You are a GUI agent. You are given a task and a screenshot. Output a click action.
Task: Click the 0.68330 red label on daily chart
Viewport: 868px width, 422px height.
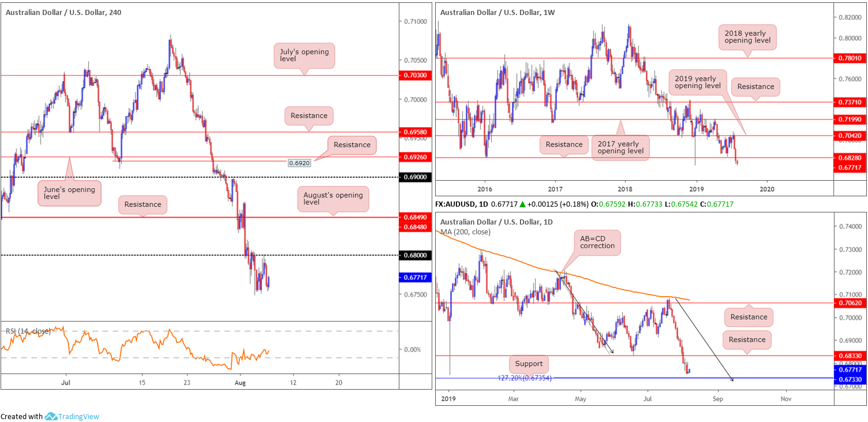(850, 356)
